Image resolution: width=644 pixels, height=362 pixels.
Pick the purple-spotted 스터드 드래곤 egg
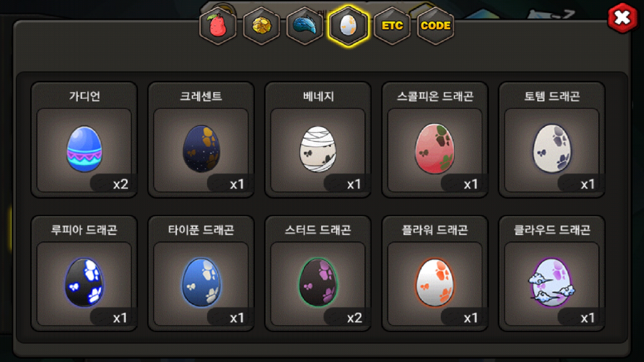[318, 282]
